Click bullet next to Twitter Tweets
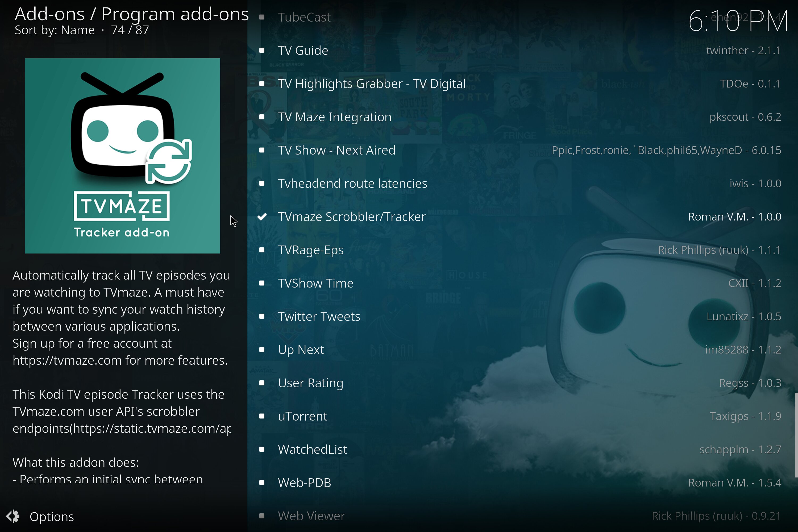798x532 pixels. tap(262, 316)
